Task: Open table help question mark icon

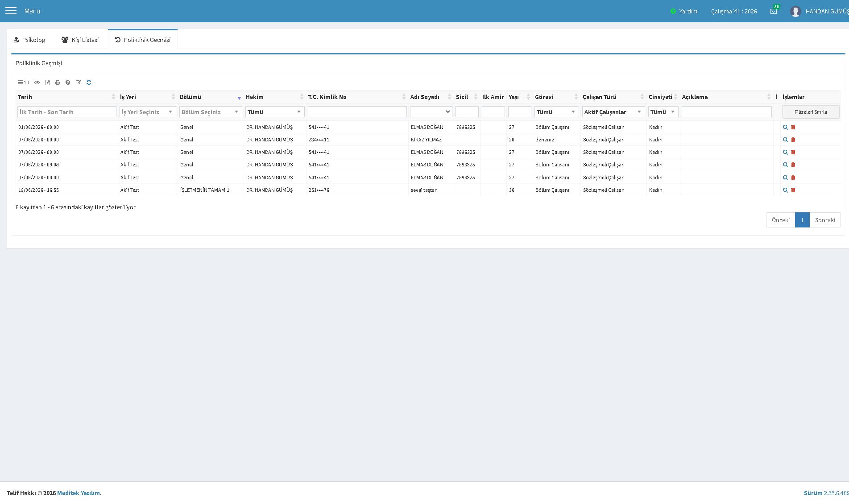Action: (68, 83)
